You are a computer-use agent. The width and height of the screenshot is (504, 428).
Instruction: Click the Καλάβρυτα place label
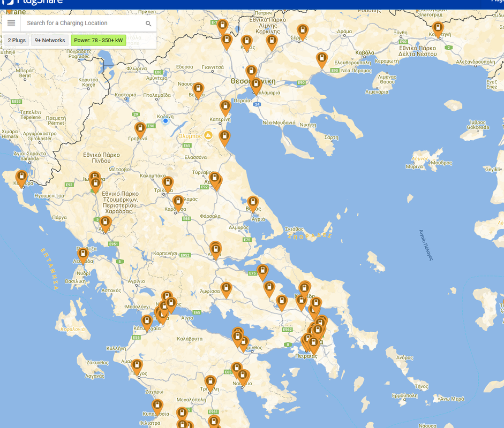pyautogui.click(x=190, y=339)
